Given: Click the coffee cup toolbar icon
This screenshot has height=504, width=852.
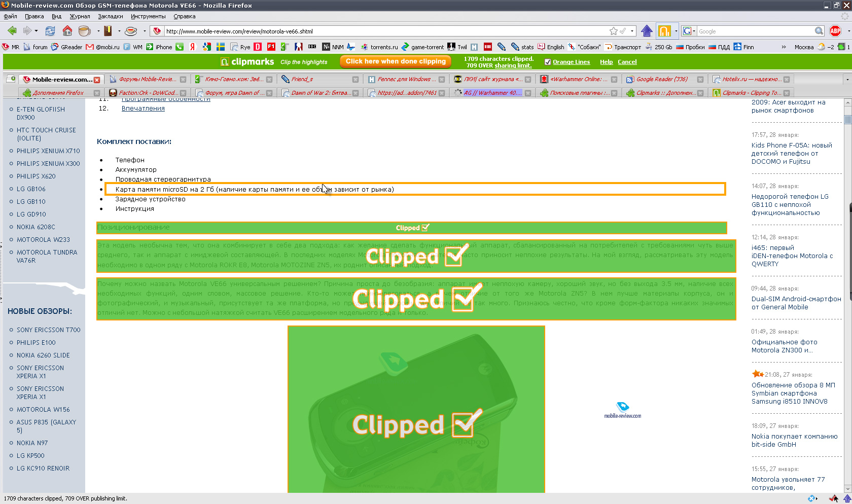Looking at the screenshot, I should click(84, 31).
